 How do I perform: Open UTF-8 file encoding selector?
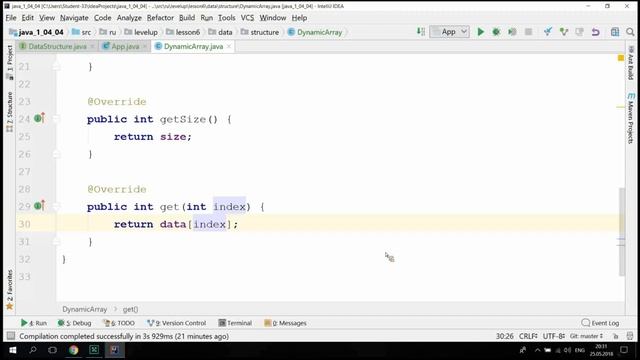click(553, 336)
